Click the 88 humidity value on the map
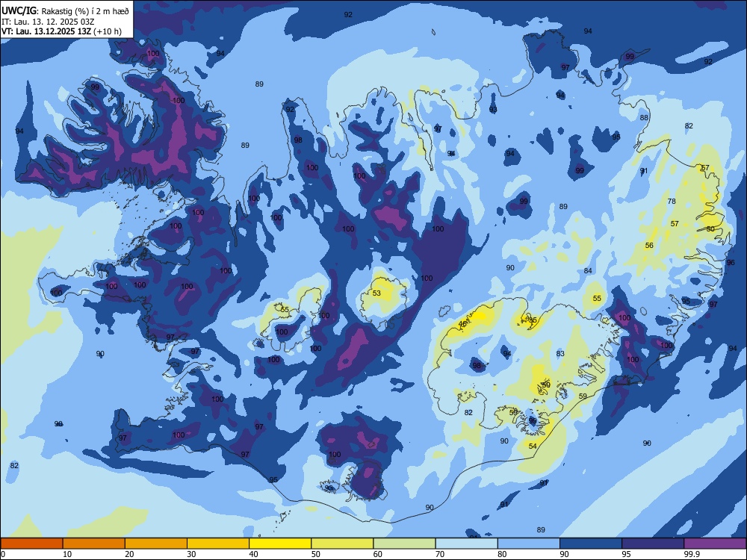This screenshot has height=560, width=747. click(x=644, y=117)
